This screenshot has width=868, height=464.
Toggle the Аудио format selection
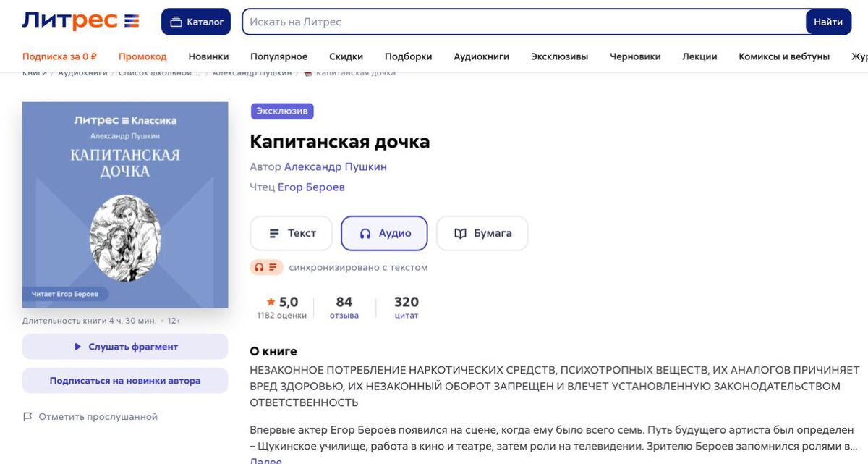click(x=384, y=233)
